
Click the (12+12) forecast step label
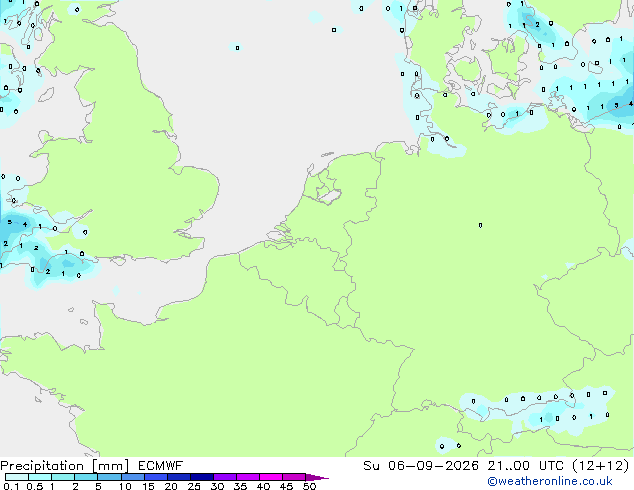pyautogui.click(x=601, y=466)
